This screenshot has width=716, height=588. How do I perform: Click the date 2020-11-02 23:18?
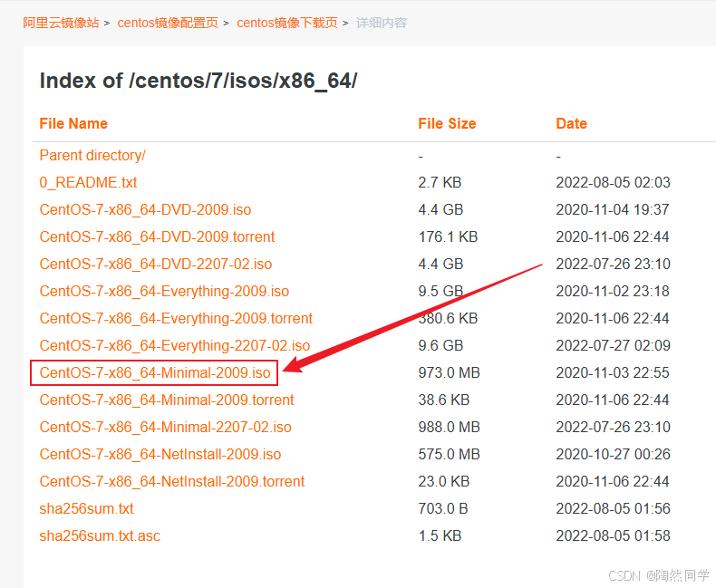[613, 291]
